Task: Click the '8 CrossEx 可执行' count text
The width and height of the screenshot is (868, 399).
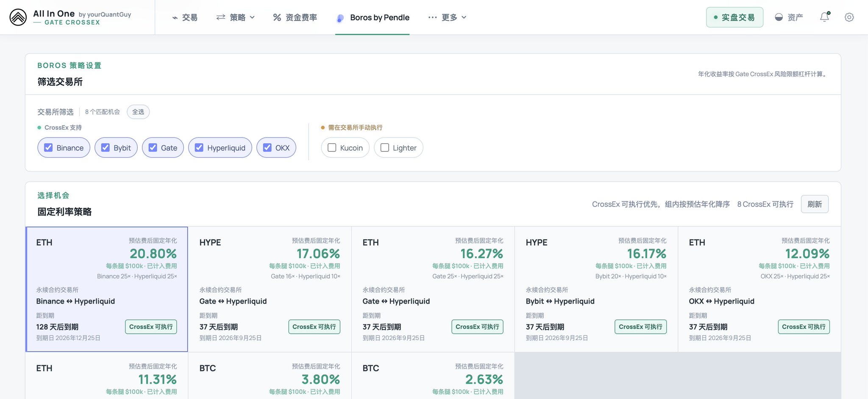Action: (765, 204)
